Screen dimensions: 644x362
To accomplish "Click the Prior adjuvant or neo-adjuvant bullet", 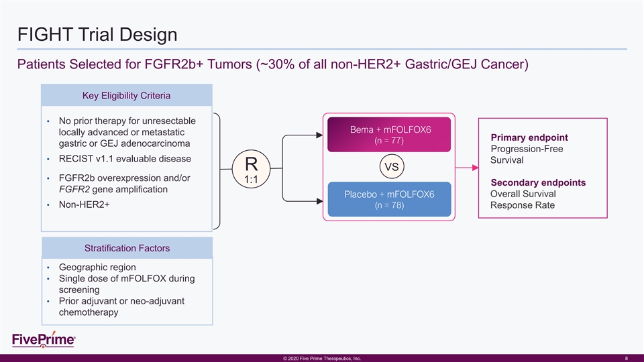I will click(121, 301).
